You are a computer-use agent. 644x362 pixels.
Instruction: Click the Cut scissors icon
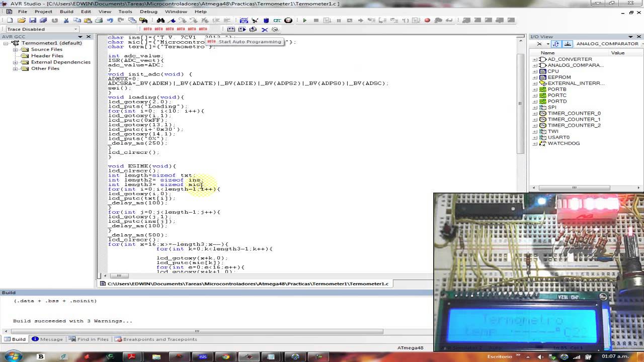tap(66, 21)
